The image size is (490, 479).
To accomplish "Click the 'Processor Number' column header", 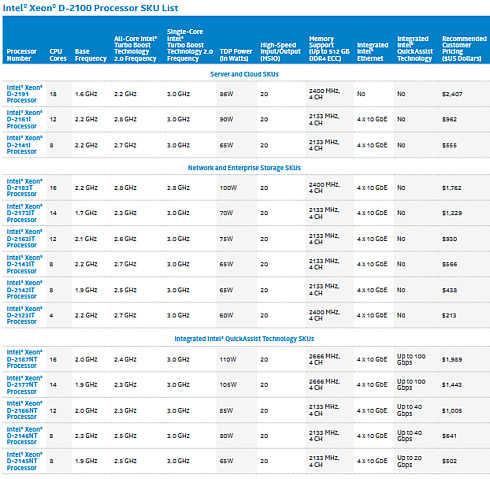I will pyautogui.click(x=22, y=55).
